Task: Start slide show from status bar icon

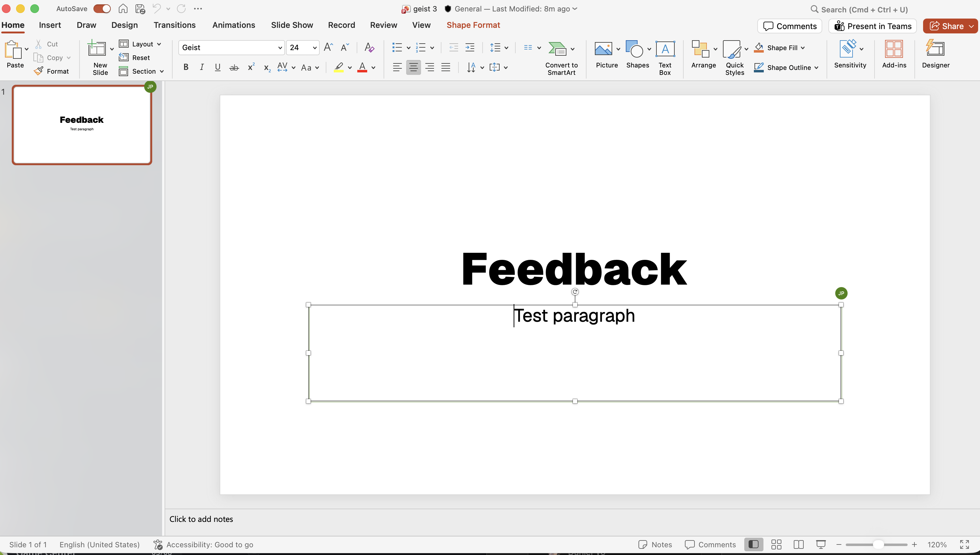Action: click(x=821, y=544)
